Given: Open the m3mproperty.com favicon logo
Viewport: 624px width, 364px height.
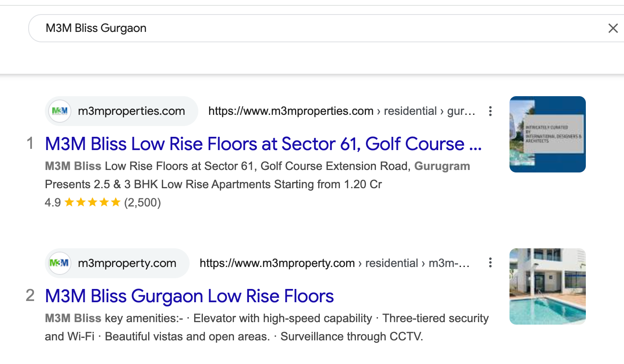Looking at the screenshot, I should pyautogui.click(x=59, y=263).
